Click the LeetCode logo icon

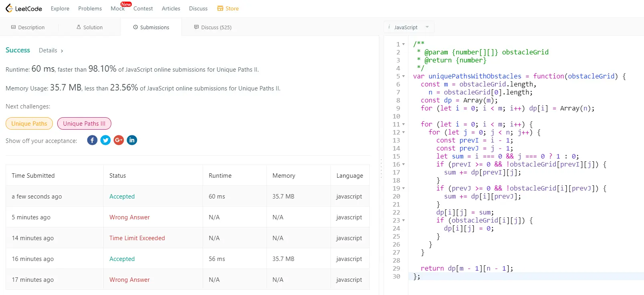pos(9,8)
